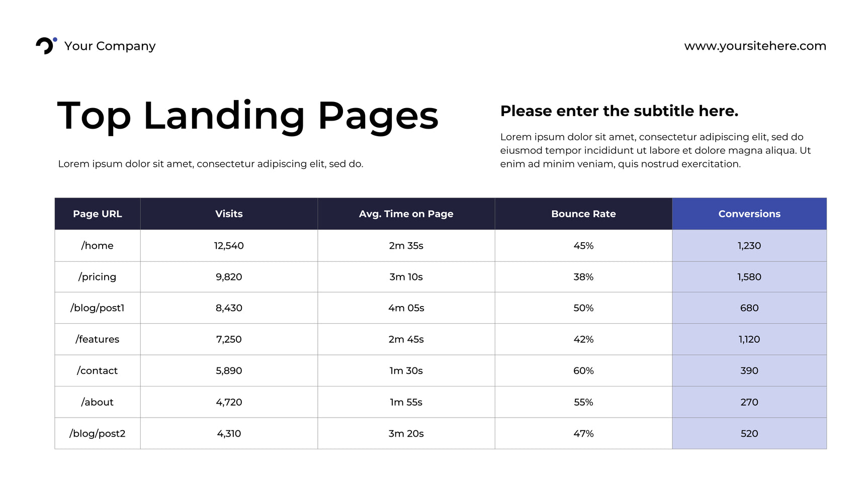868x488 pixels.
Task: Select the Avg. Time on Page header
Action: click(x=406, y=214)
